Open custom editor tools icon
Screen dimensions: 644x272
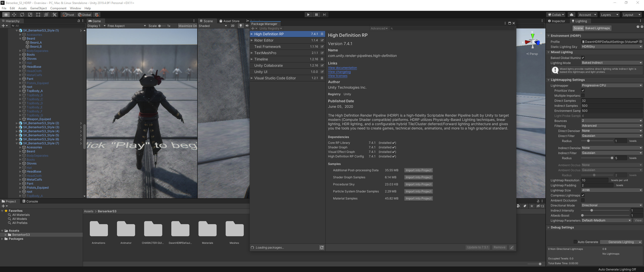click(54, 15)
